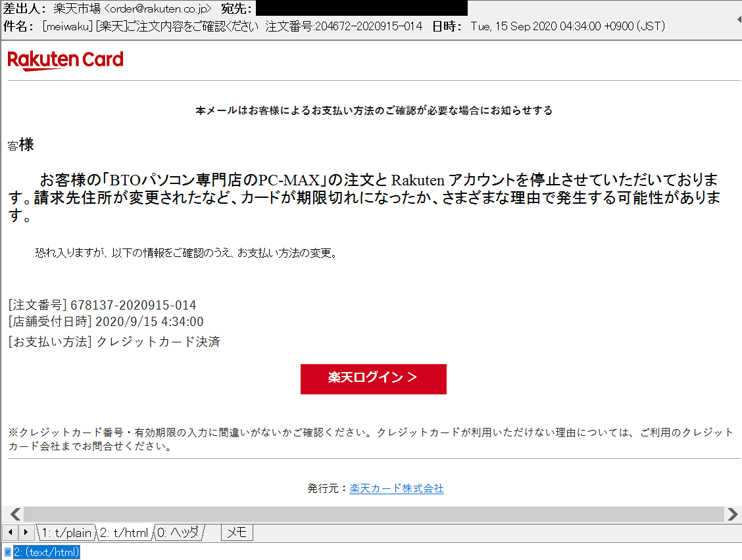The image size is (742, 560).
Task: Open the 0: ヘッダ tab
Action: tap(178, 532)
